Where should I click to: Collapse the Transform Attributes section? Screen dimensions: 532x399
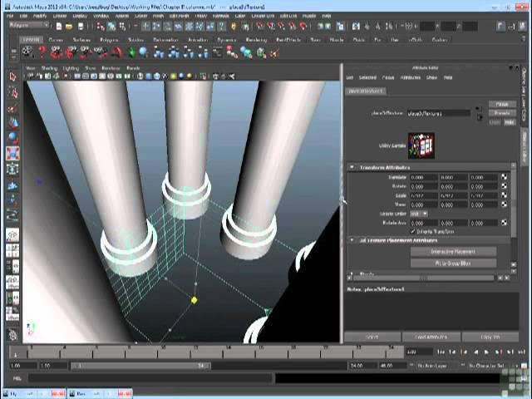pos(352,167)
